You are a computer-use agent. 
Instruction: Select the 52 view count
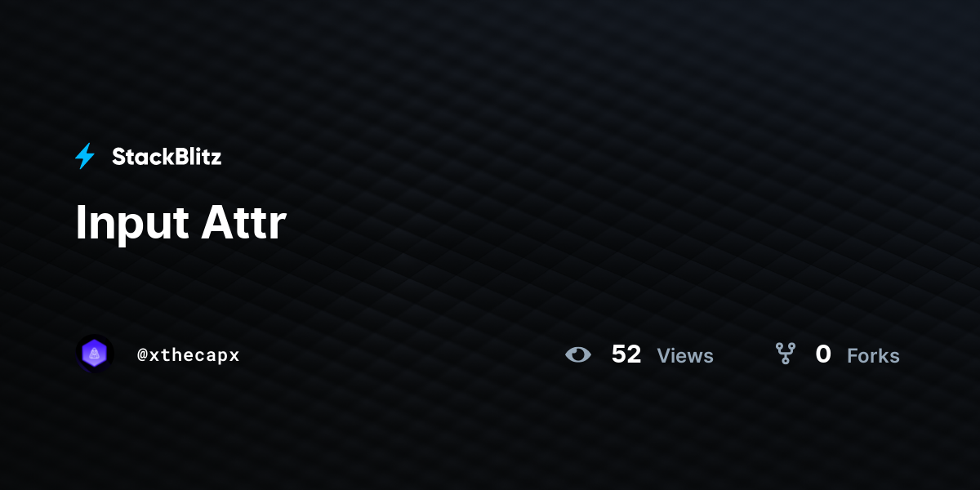(626, 354)
